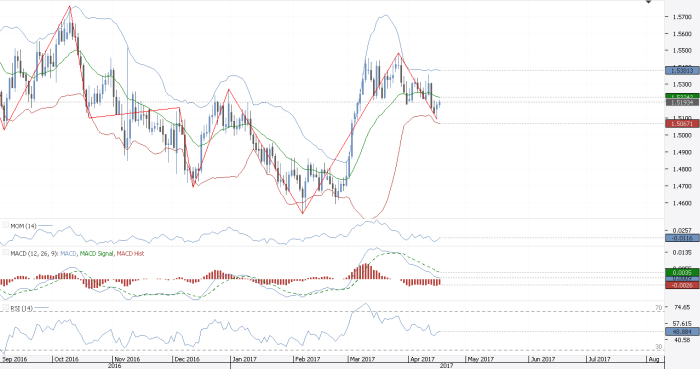Open the dropdown arrow at chart's top right
The width and height of the screenshot is (700, 369).
pos(649,2)
